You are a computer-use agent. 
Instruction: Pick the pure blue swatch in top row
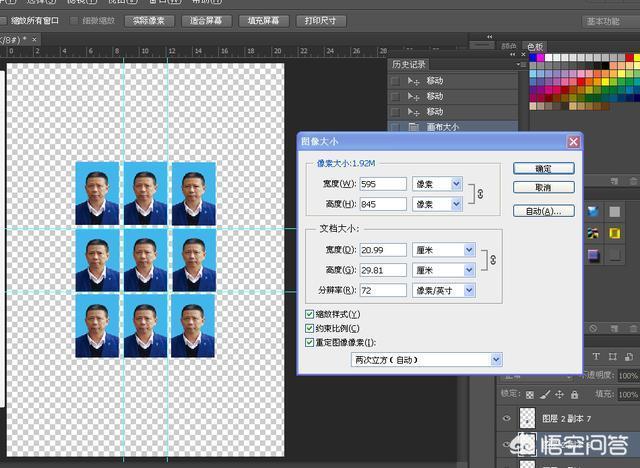533,58
